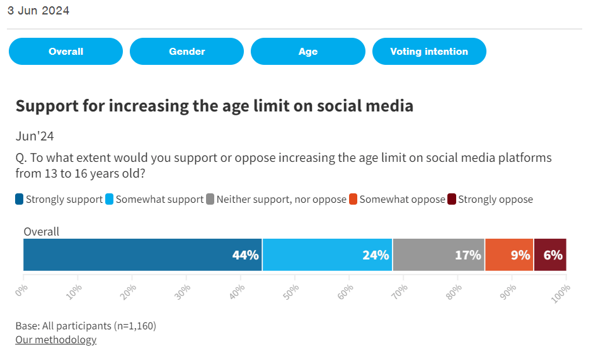
Task: Click the 24% Somewhat support bar segment
Action: (x=327, y=255)
